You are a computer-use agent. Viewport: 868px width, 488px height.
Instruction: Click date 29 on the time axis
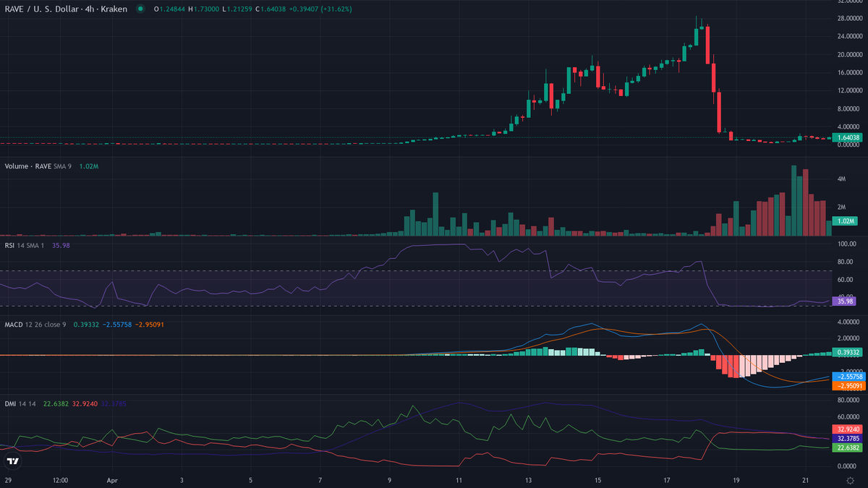tap(8, 480)
